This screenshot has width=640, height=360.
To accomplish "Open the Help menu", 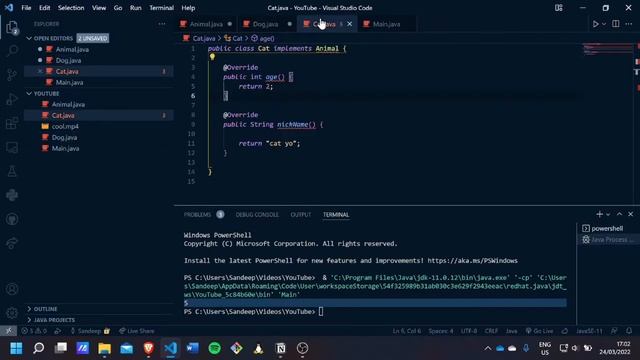I will [x=188, y=8].
